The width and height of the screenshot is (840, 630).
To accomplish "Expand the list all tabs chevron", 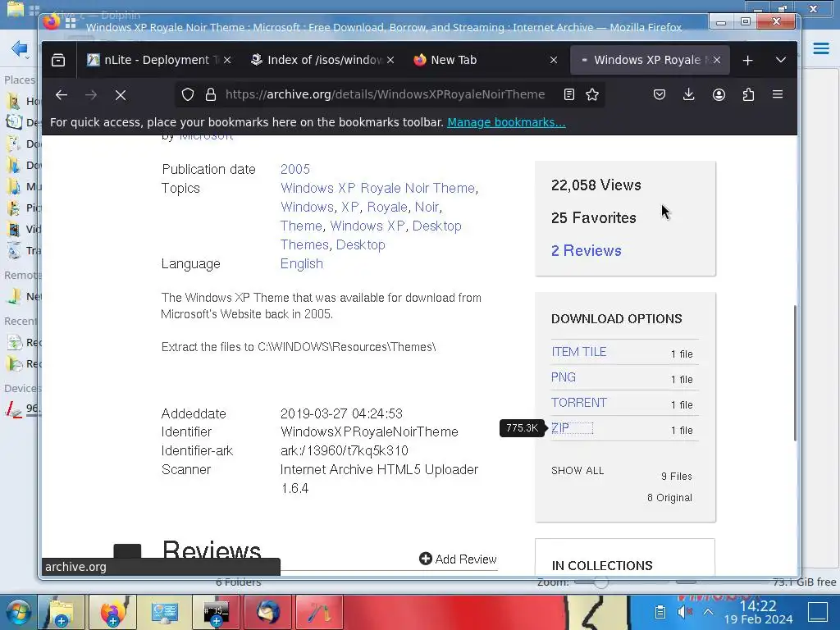I will click(x=781, y=60).
